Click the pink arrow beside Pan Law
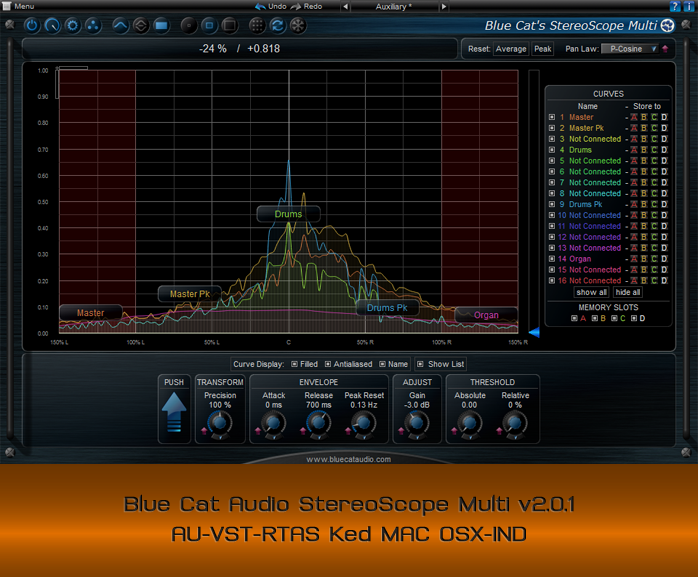This screenshot has width=698, height=577. pyautogui.click(x=665, y=49)
